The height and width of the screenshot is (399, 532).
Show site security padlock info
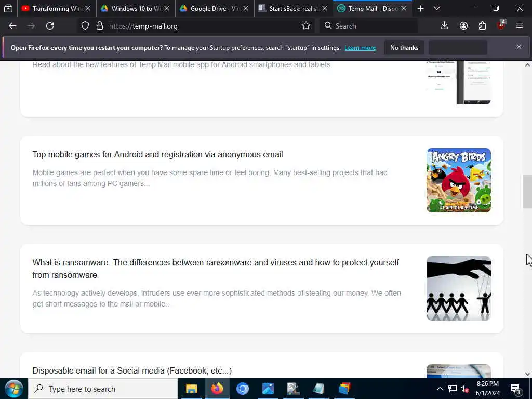(x=99, y=26)
